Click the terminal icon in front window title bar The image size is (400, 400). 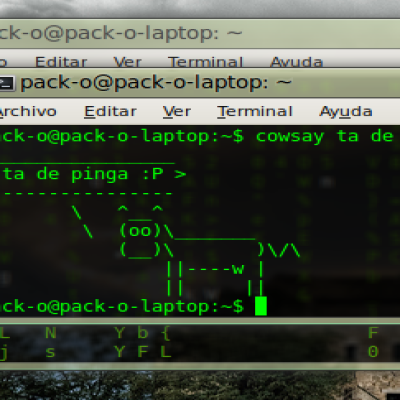(7, 83)
